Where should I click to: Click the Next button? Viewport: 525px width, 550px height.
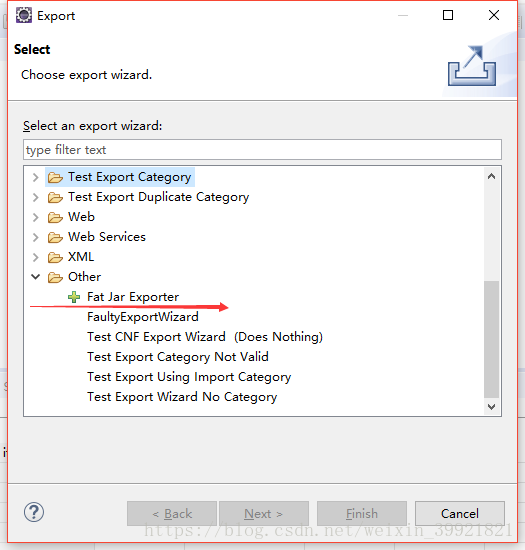point(264,514)
